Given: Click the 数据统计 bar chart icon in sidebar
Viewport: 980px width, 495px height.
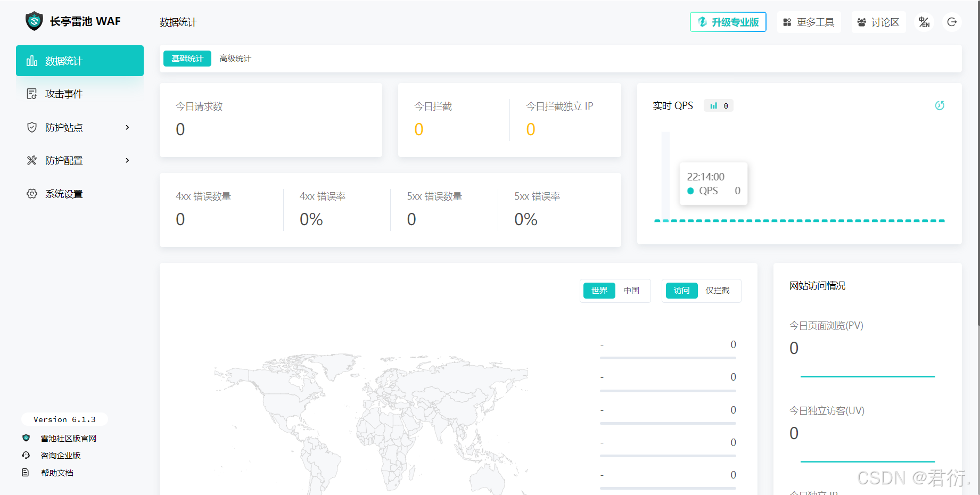Looking at the screenshot, I should pyautogui.click(x=32, y=61).
